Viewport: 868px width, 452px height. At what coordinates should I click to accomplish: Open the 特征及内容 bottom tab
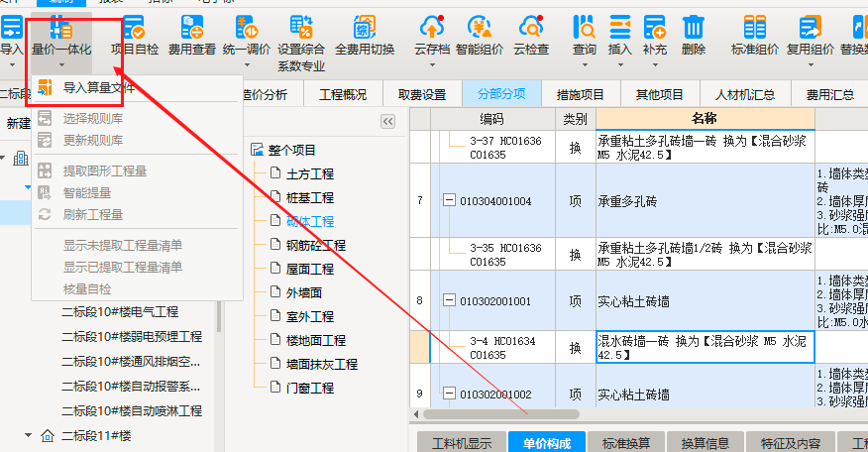(791, 442)
